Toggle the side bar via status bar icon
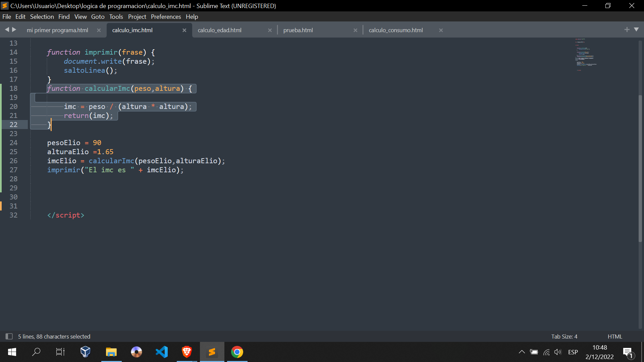The height and width of the screenshot is (362, 644). click(x=9, y=336)
